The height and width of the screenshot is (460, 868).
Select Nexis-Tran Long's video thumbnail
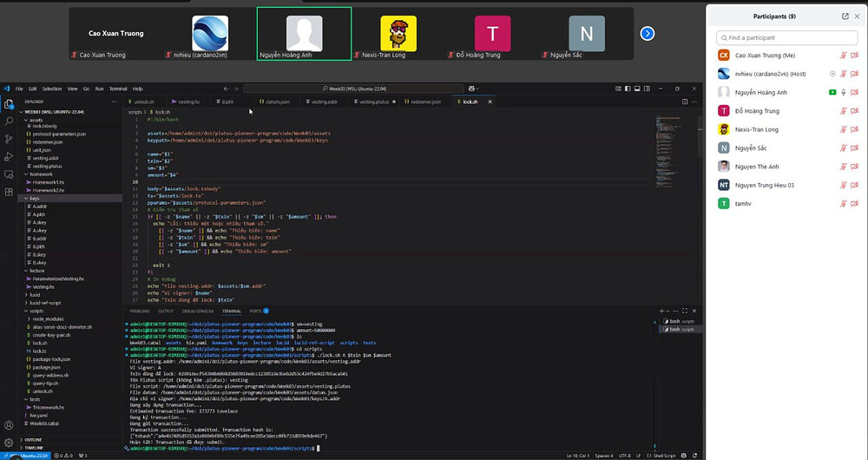click(398, 34)
